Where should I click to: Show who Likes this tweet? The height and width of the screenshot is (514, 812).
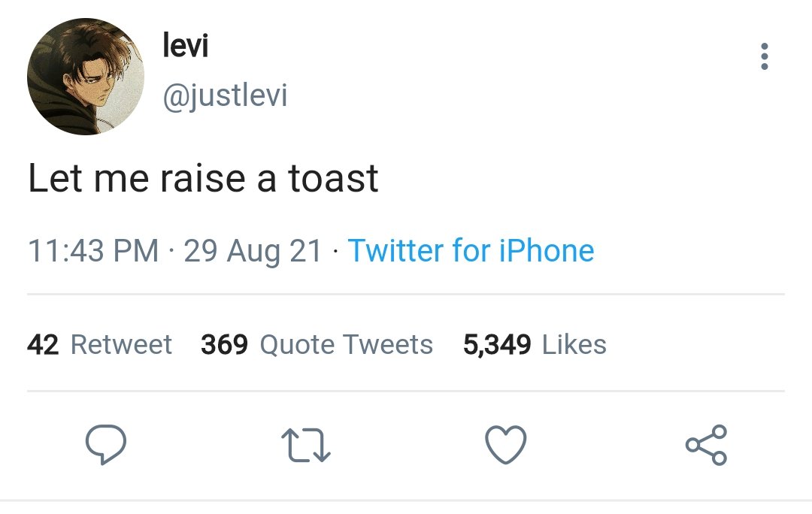[x=574, y=344]
